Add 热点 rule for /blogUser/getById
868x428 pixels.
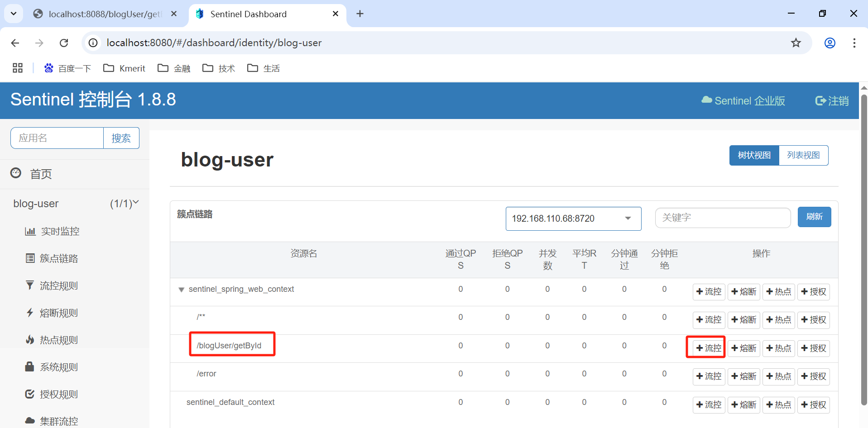(x=779, y=348)
